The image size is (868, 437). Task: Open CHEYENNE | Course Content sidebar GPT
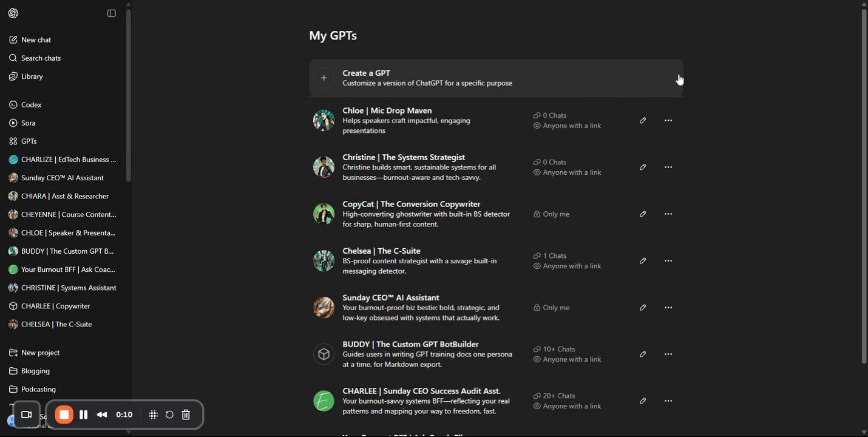tap(63, 214)
